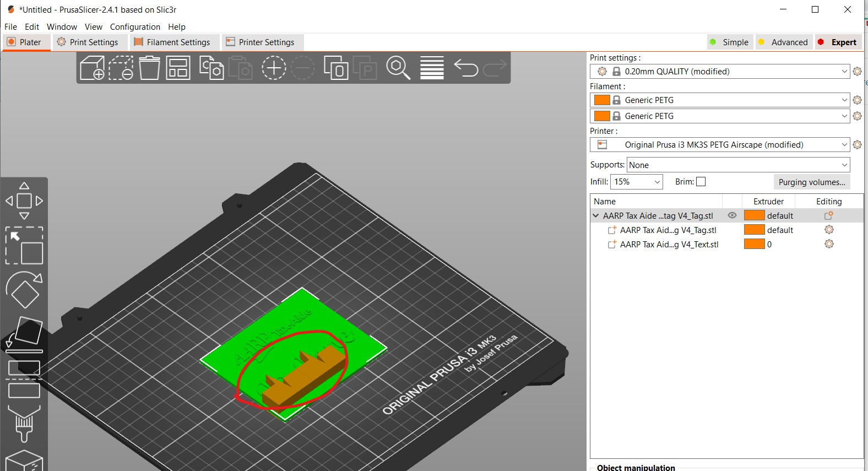This screenshot has height=471, width=868.
Task: Open printer settings gear beside Original Prusa i3
Action: point(857,144)
